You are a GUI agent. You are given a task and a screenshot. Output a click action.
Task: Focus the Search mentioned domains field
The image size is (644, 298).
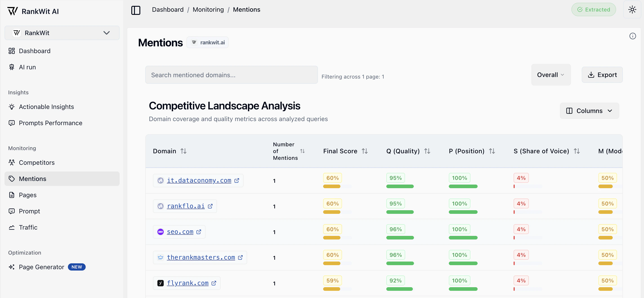coord(231,75)
